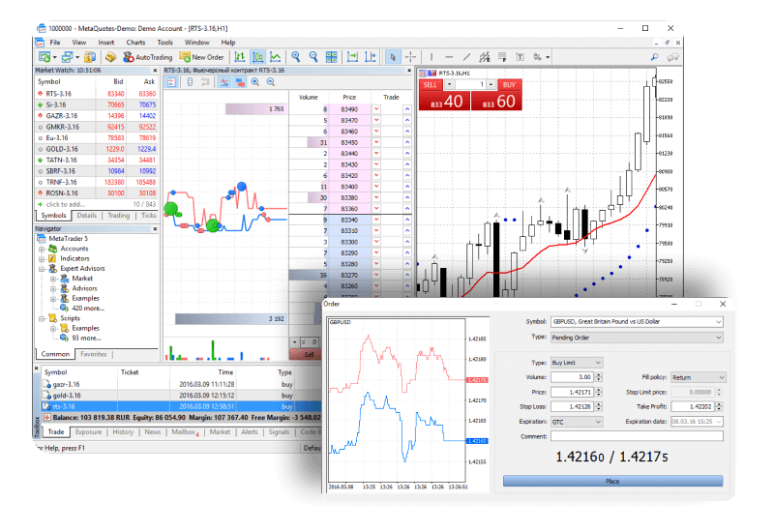This screenshot has height=532, width=774.
Task: Collapse the Scripts node in Navigator
Action: [42, 319]
